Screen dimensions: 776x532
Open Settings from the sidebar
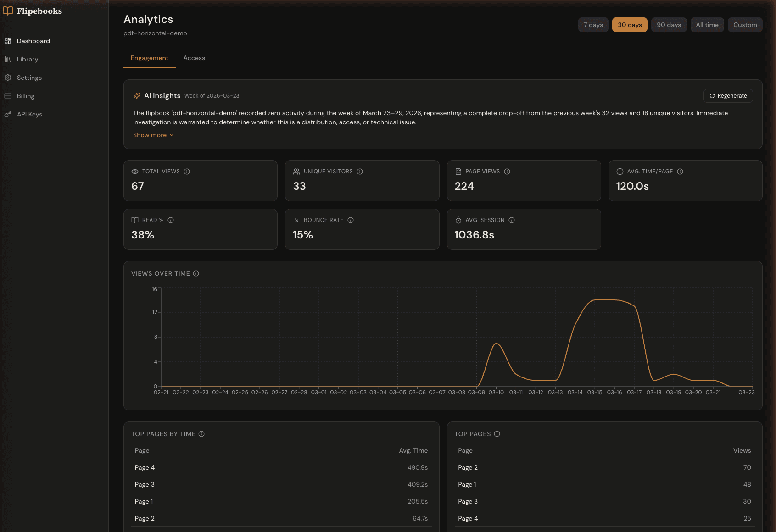click(x=29, y=78)
